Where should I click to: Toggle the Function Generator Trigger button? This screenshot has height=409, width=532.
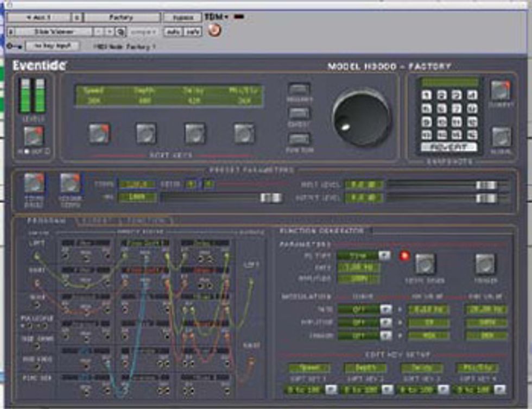(x=485, y=264)
